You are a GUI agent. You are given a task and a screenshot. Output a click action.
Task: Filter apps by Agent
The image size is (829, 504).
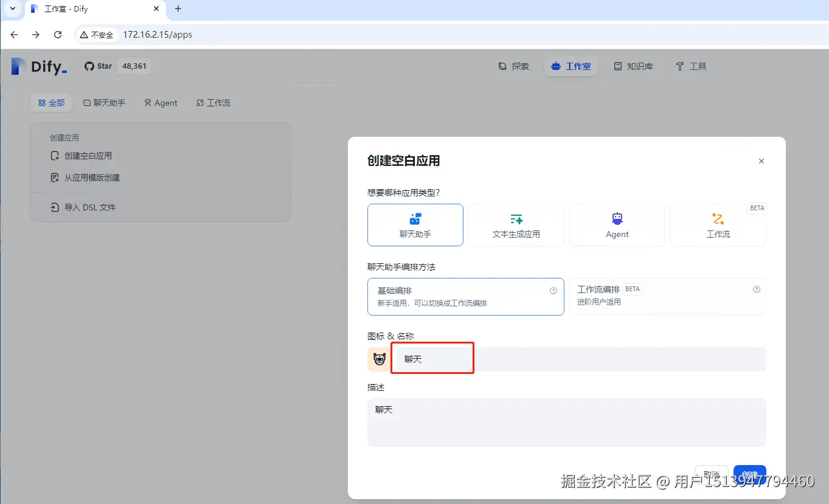click(161, 103)
